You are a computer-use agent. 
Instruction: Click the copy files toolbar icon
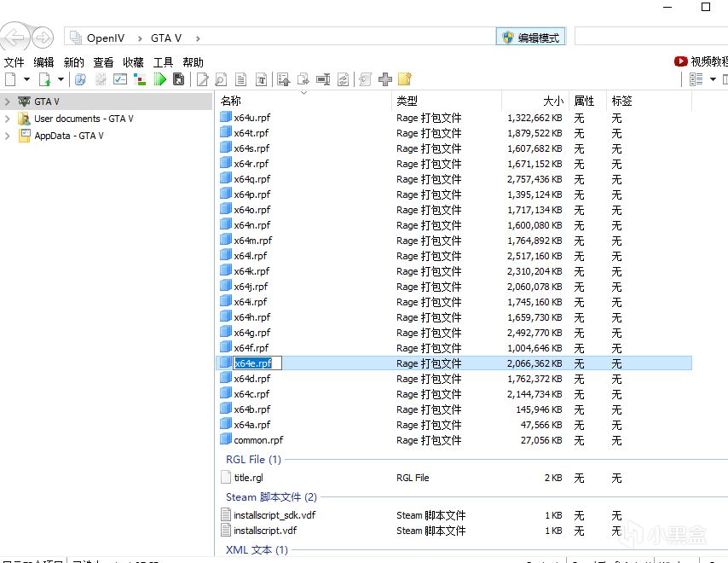[303, 79]
